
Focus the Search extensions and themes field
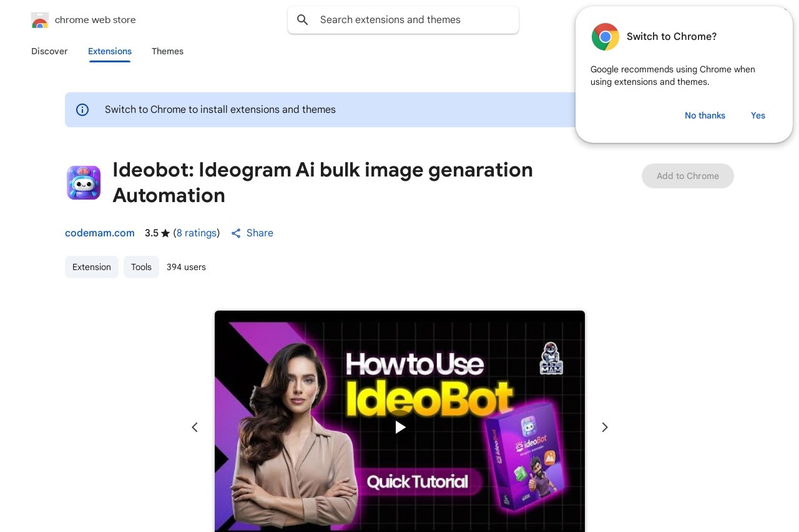[x=403, y=20]
